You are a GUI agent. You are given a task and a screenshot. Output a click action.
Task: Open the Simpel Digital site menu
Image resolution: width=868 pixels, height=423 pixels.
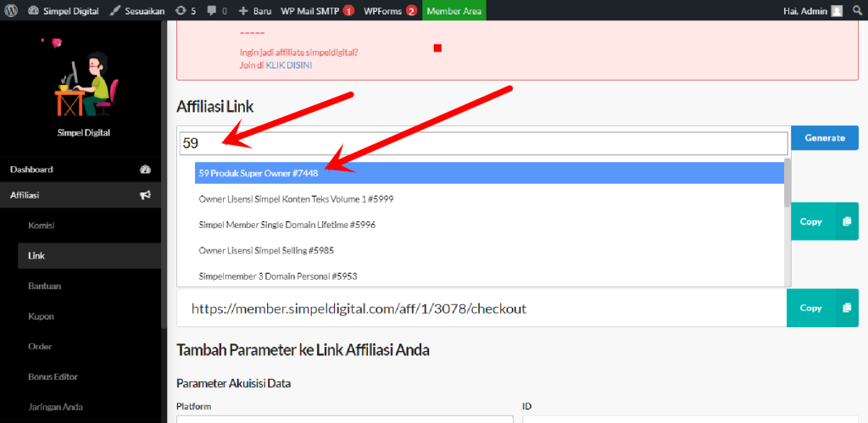[x=63, y=10]
